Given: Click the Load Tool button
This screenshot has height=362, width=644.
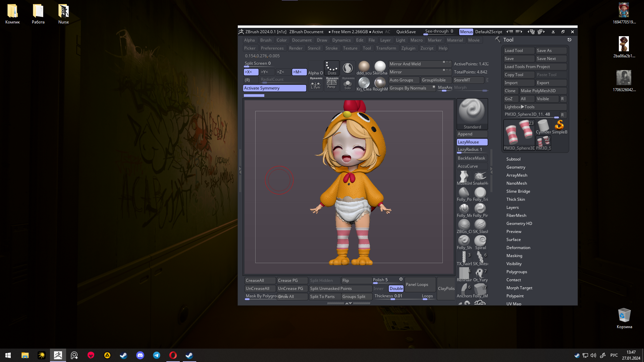Looking at the screenshot, I should [519, 51].
